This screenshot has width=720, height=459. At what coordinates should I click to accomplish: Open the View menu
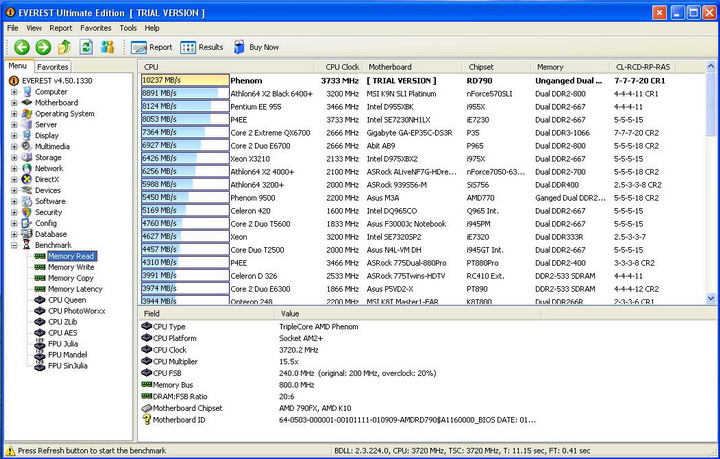coord(34,28)
